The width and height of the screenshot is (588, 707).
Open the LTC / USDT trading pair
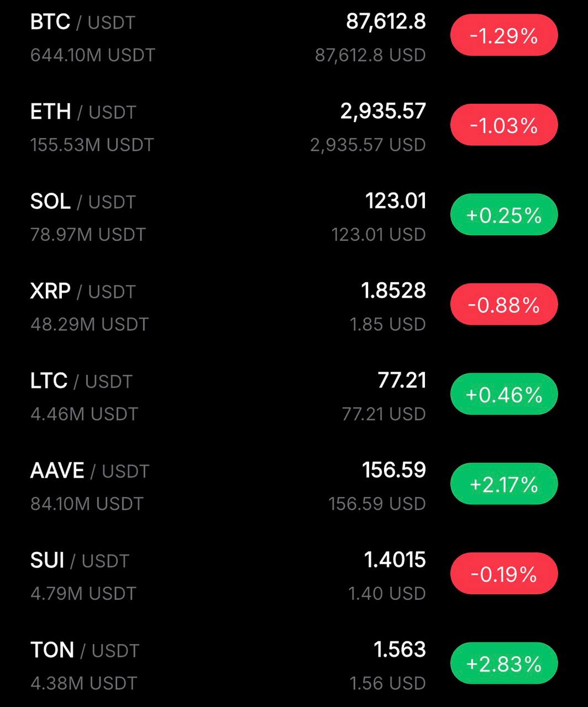tap(81, 381)
